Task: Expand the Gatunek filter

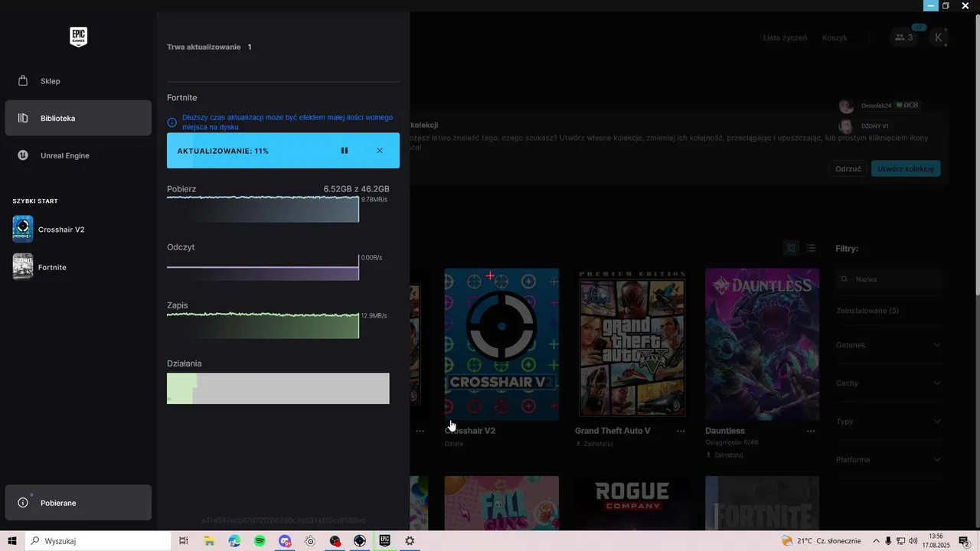Action: pos(889,345)
